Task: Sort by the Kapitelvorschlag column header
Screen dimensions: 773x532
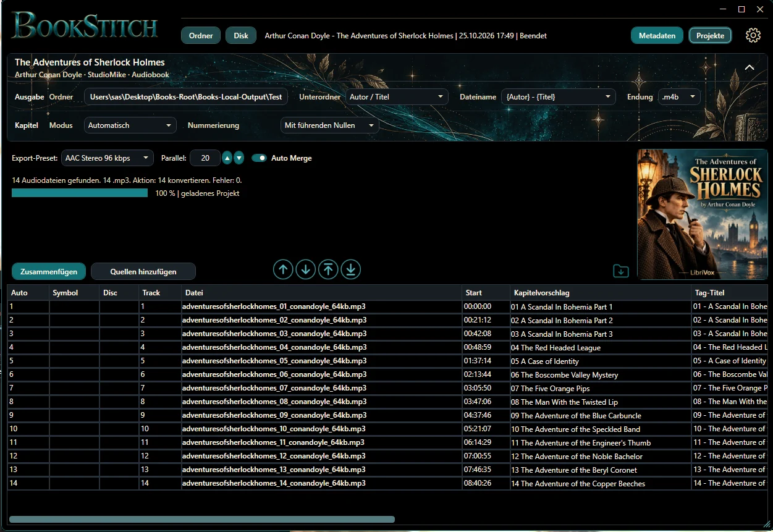Action: (601, 293)
